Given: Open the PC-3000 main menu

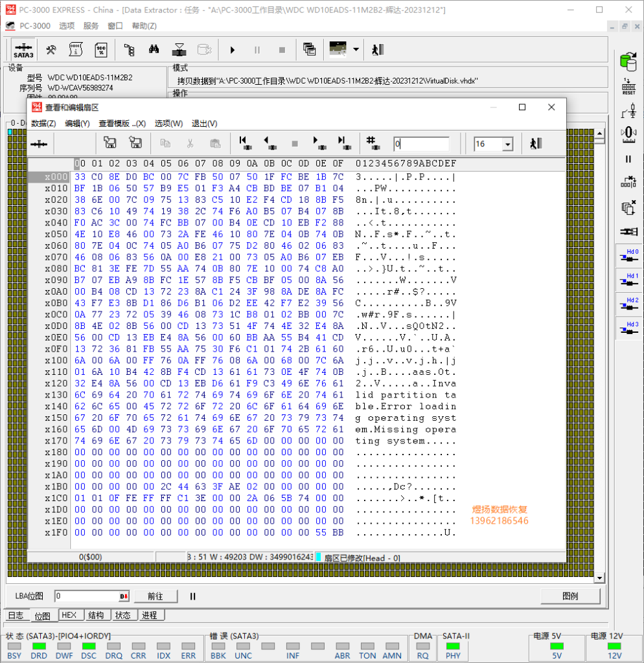Looking at the screenshot, I should pos(35,26).
